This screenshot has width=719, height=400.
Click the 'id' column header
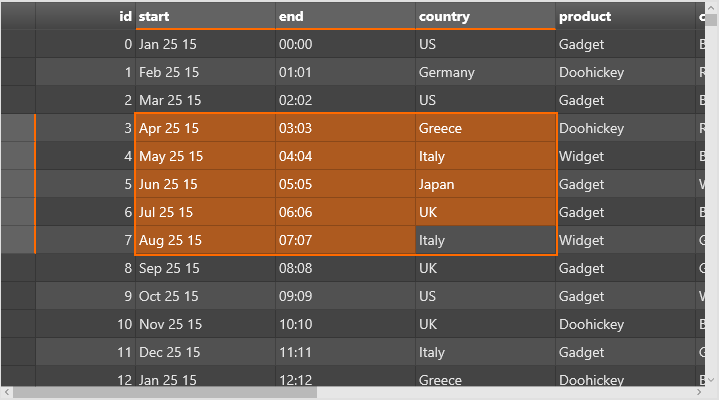click(85, 16)
